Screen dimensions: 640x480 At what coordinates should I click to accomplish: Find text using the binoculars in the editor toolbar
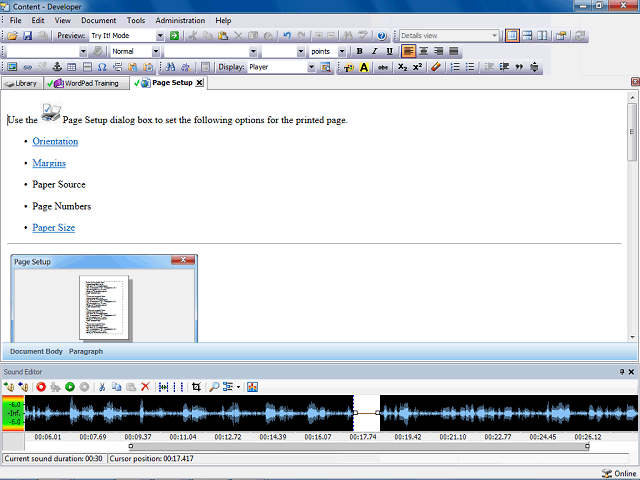tap(170, 67)
